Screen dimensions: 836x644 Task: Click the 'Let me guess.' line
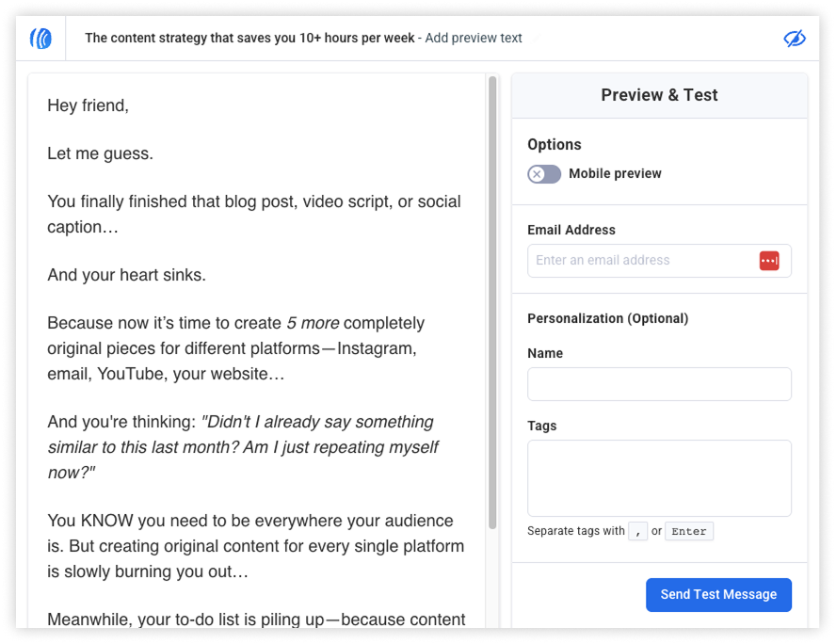[100, 153]
